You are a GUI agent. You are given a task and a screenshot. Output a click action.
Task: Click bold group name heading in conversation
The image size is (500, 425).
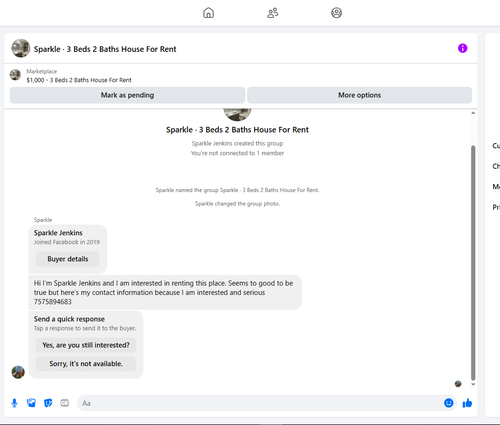tap(237, 130)
